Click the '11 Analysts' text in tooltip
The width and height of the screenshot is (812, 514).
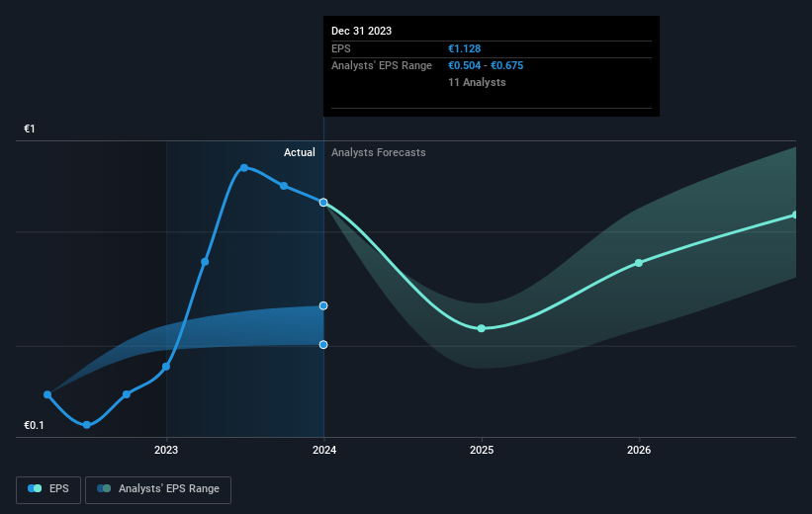[x=477, y=82]
